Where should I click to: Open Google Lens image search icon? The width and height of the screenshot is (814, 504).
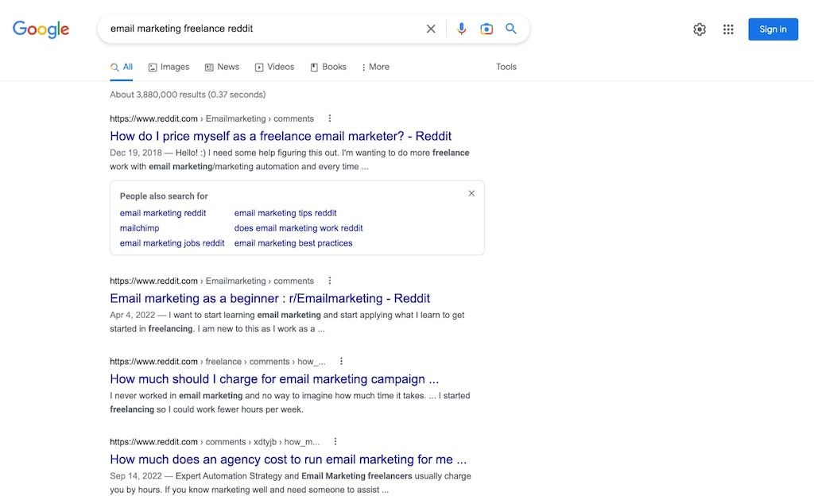[486, 28]
